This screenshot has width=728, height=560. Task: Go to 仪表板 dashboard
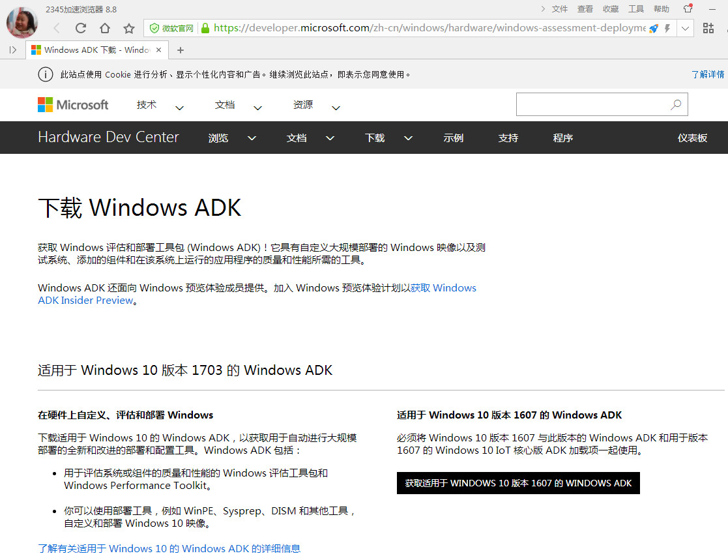click(692, 138)
